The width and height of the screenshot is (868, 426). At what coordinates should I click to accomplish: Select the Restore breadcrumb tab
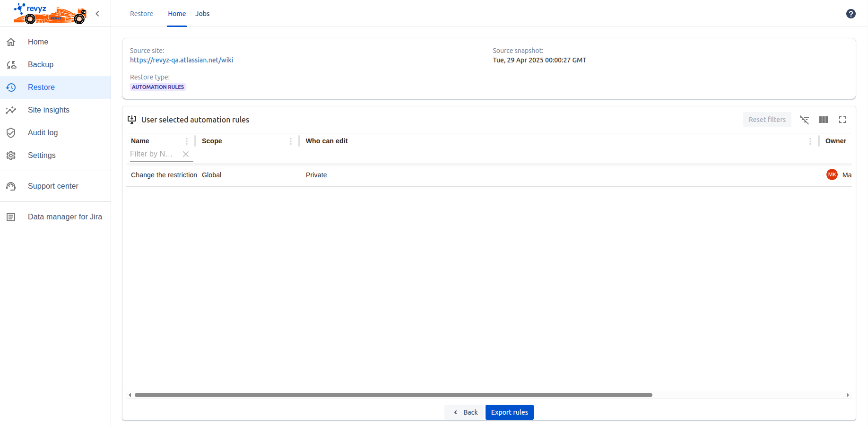[x=141, y=14]
